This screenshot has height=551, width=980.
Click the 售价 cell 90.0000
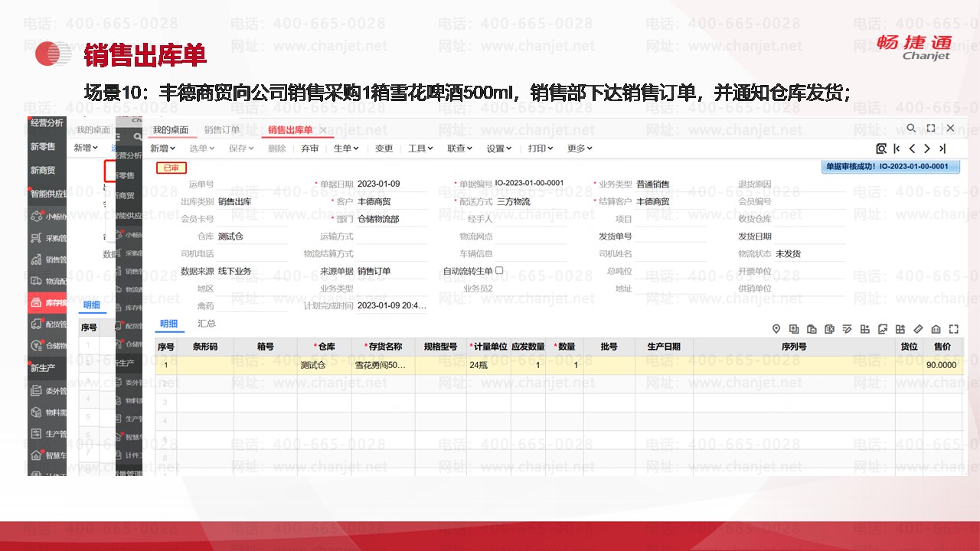click(x=941, y=365)
